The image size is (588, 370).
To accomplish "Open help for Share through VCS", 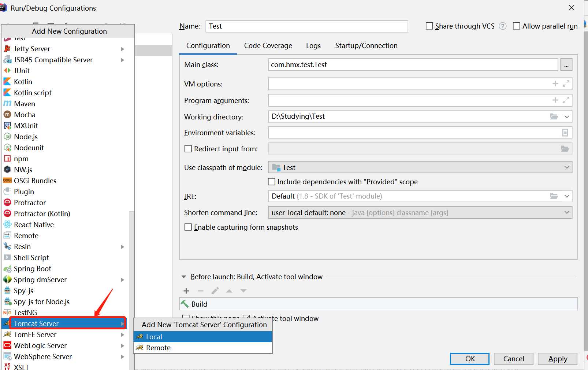I will coord(503,26).
